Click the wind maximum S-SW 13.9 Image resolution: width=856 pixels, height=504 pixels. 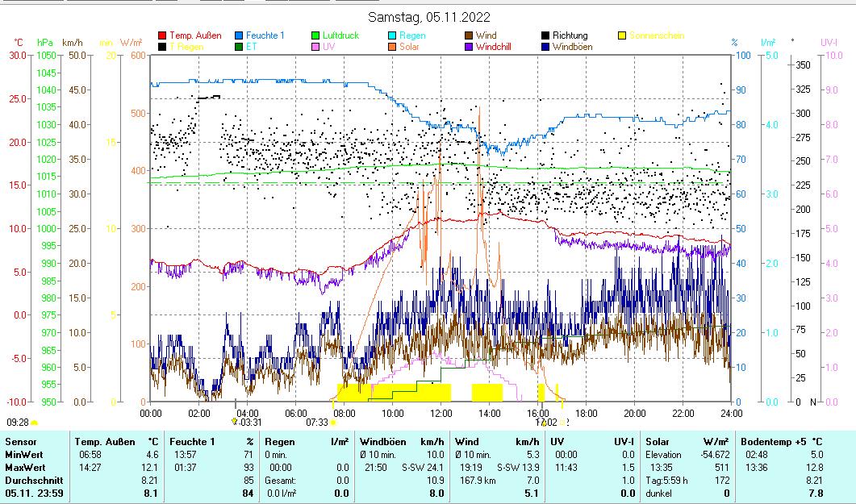point(518,468)
